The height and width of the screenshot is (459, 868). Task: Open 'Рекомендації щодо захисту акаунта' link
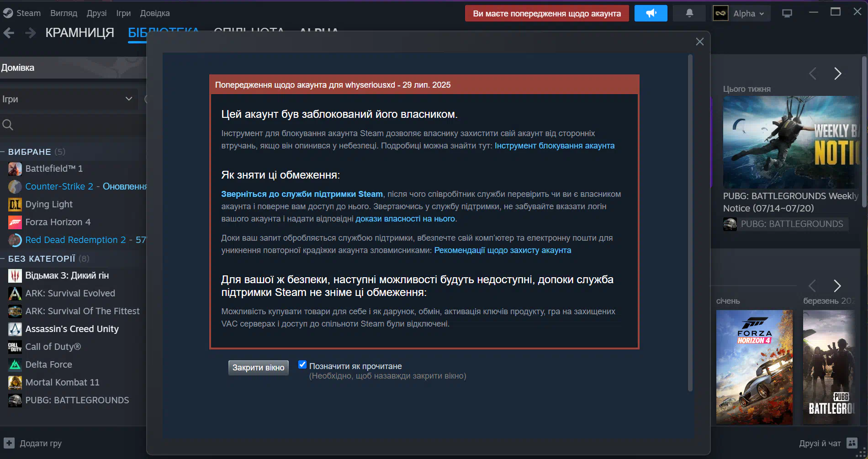pyautogui.click(x=503, y=250)
